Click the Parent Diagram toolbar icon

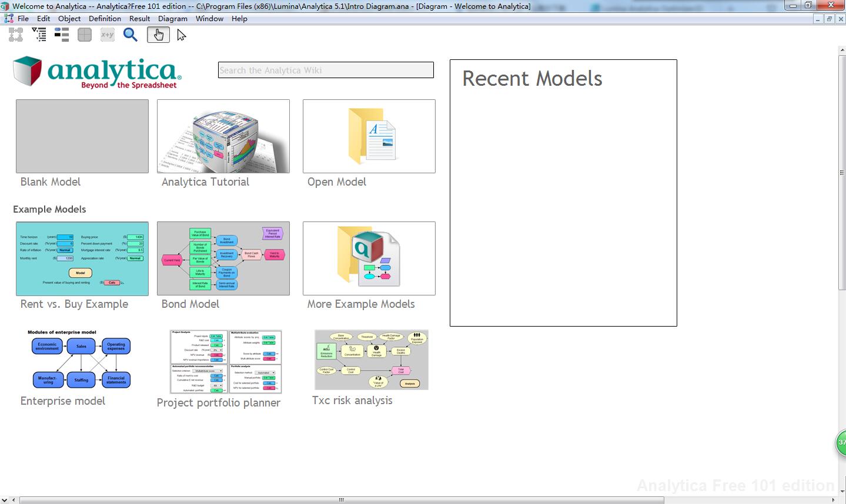click(16, 35)
